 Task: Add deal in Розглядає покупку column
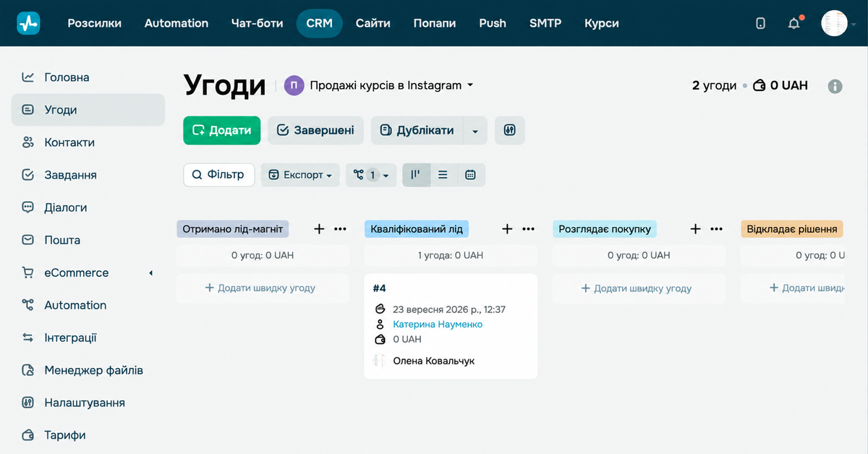coord(695,229)
